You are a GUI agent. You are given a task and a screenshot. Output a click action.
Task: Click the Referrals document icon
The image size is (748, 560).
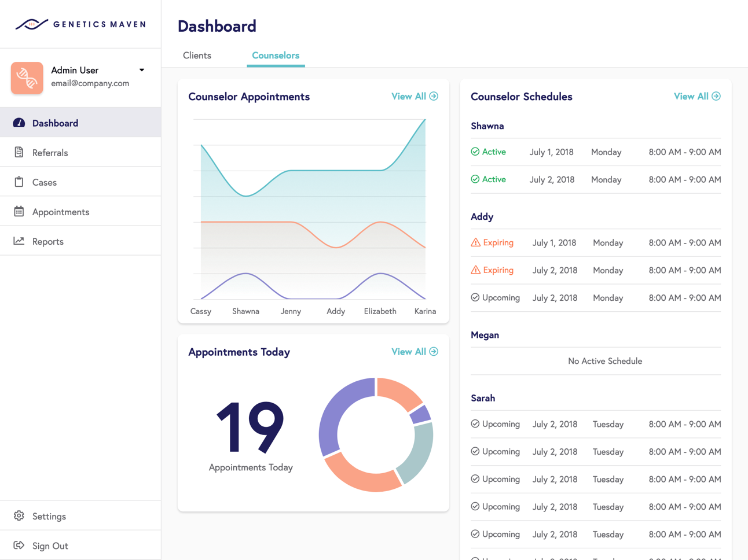tap(19, 152)
